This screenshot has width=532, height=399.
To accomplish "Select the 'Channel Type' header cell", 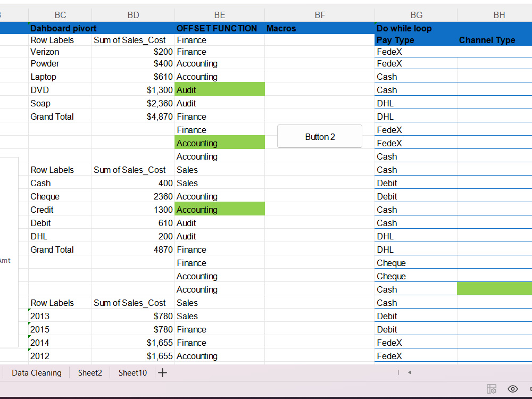I will [x=495, y=40].
